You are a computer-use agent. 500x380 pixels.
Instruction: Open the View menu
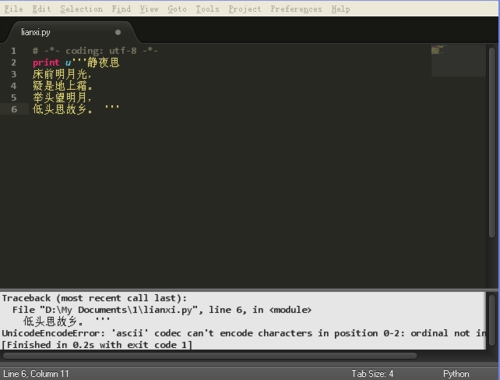point(149,9)
